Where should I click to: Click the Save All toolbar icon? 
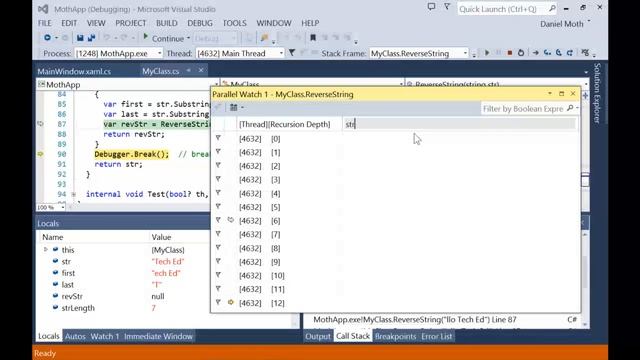click(91, 38)
